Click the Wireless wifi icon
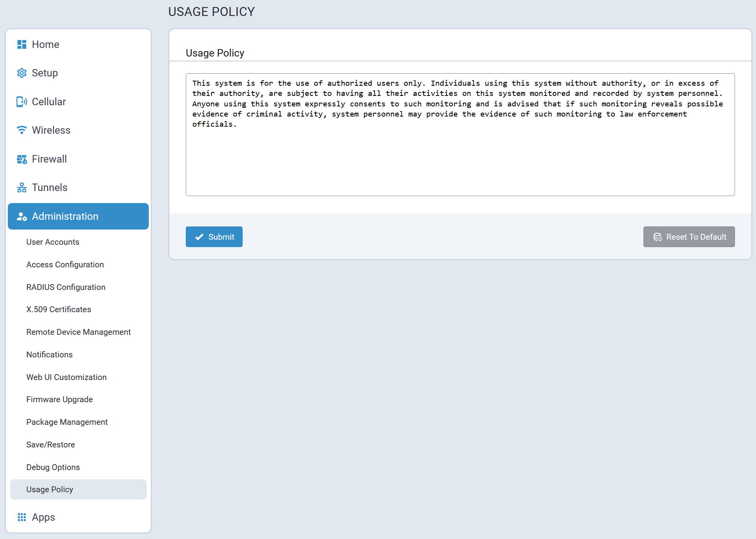Screen dimensions: 756x539 [22, 130]
